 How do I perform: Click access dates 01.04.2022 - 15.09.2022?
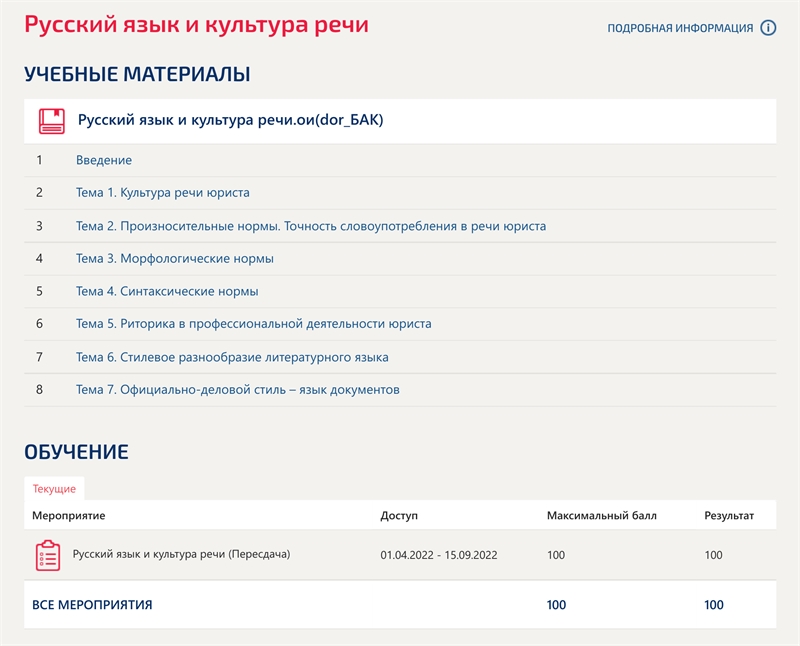pyautogui.click(x=439, y=555)
